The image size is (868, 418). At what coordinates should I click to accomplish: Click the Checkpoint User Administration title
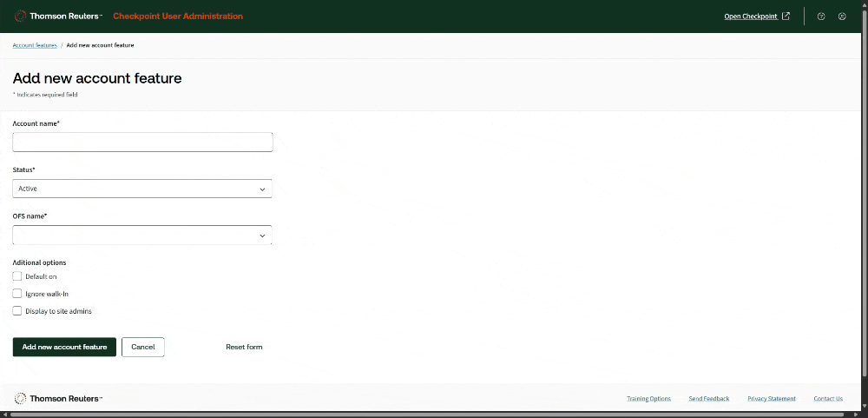point(178,16)
